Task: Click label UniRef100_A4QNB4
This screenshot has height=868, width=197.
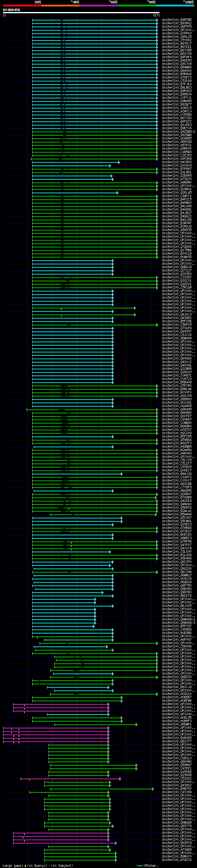Action: [177, 446]
